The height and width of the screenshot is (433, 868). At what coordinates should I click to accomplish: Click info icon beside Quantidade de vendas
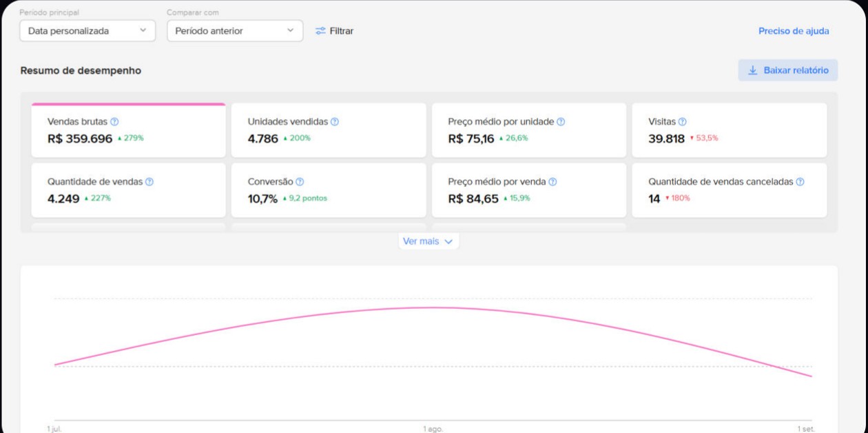click(149, 182)
